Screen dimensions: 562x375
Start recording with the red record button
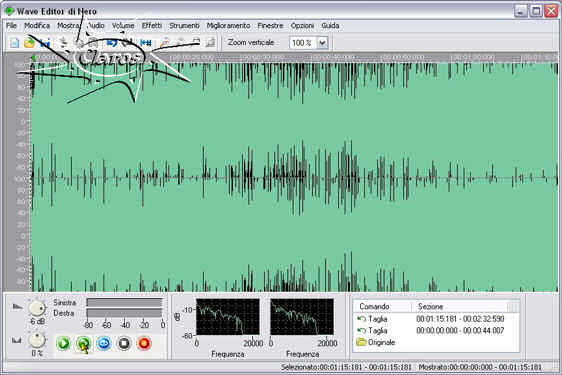(x=144, y=343)
